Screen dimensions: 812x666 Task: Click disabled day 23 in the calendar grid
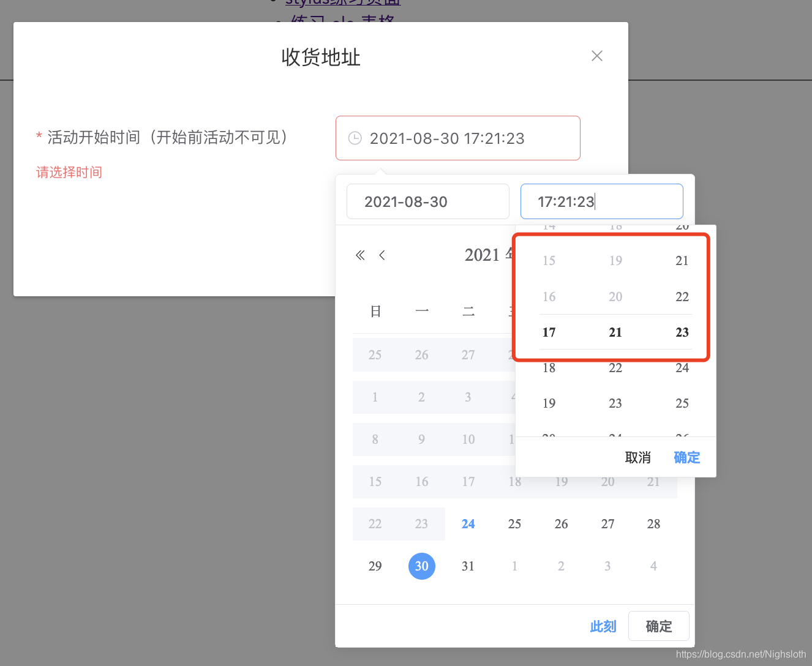pos(422,524)
